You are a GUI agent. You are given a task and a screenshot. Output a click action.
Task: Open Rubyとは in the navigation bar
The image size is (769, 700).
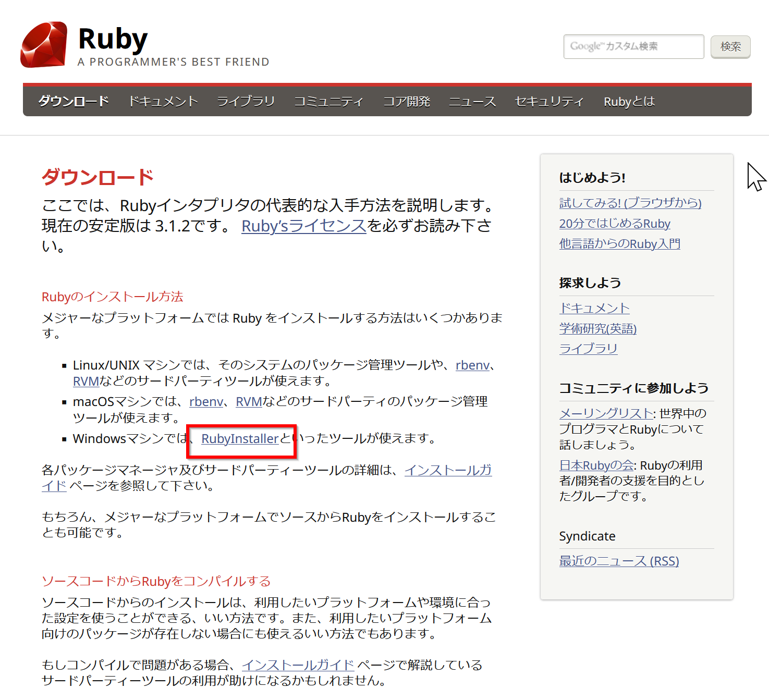click(629, 102)
